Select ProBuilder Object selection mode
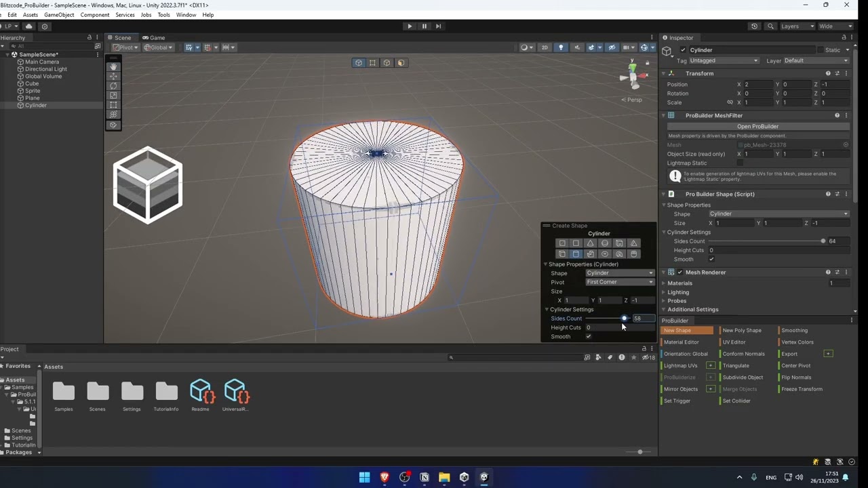This screenshot has height=488, width=868. (359, 63)
